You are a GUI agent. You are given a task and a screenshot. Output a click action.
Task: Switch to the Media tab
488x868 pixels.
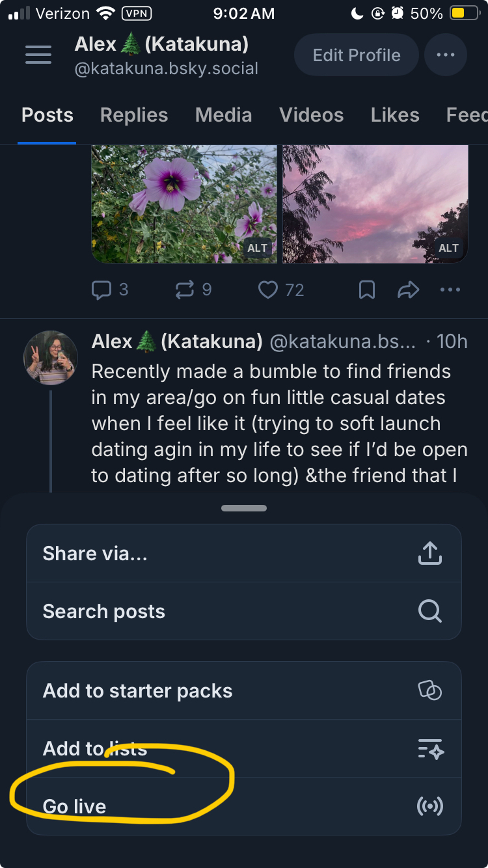point(223,115)
